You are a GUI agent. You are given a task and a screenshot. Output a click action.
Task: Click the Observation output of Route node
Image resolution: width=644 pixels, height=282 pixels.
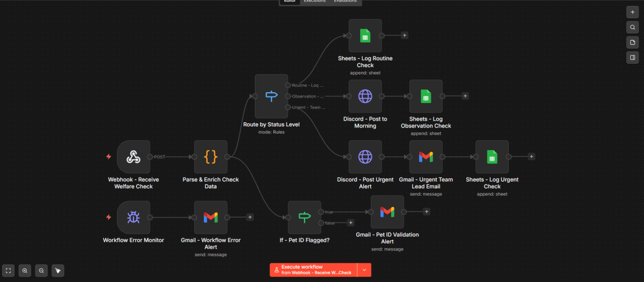pyautogui.click(x=288, y=97)
